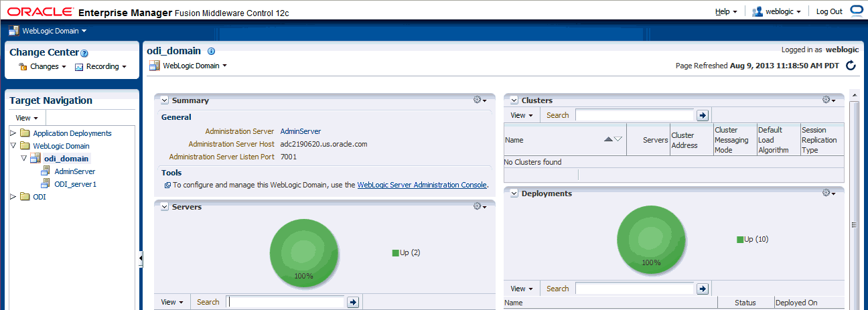Click the Deployments green pie chart
Screen dimensions: 868x310
point(652,240)
